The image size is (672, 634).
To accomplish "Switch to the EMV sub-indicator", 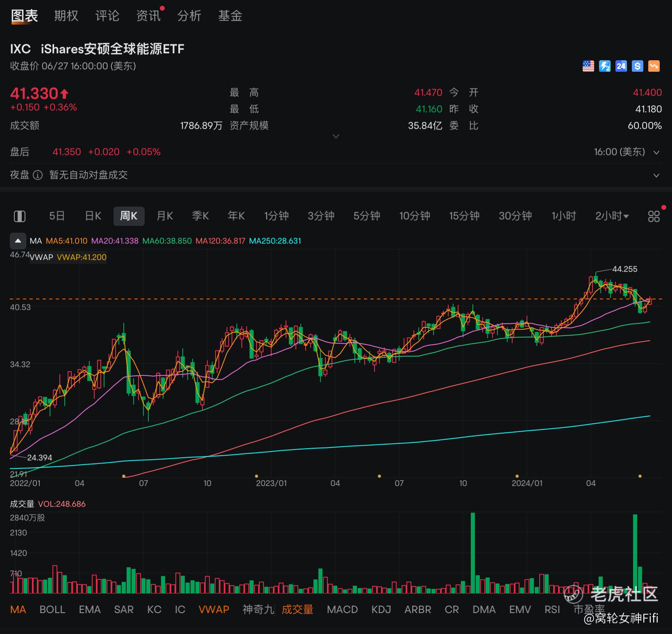I will tap(520, 609).
